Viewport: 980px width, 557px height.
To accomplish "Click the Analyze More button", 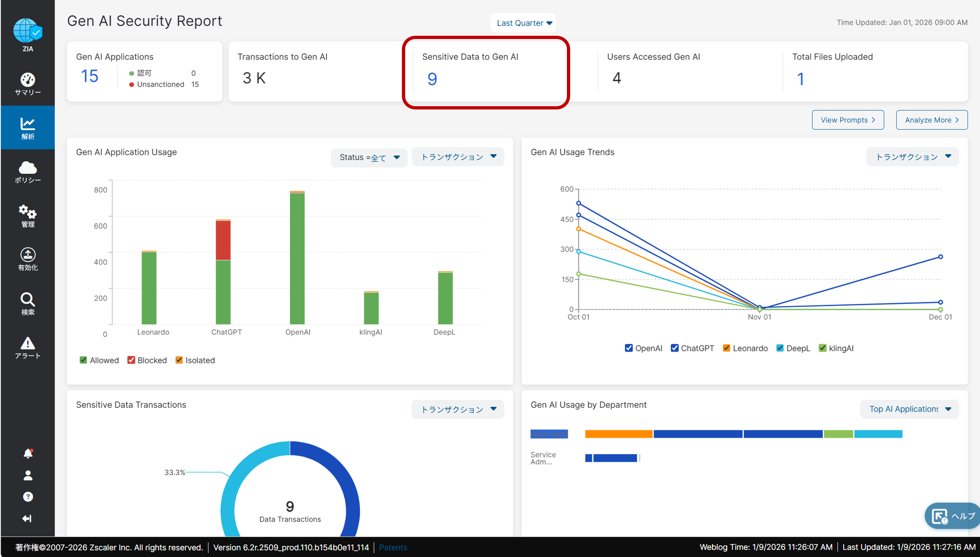I will [932, 120].
